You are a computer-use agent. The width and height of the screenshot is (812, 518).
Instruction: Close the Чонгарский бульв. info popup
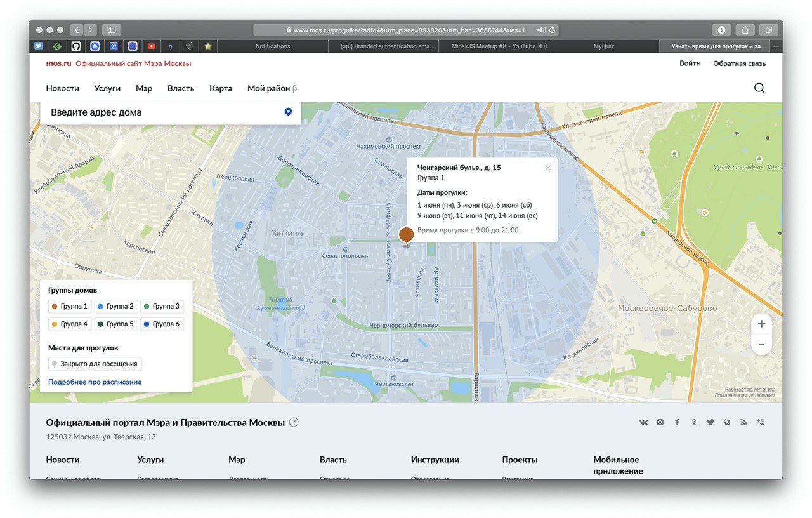[x=548, y=168]
